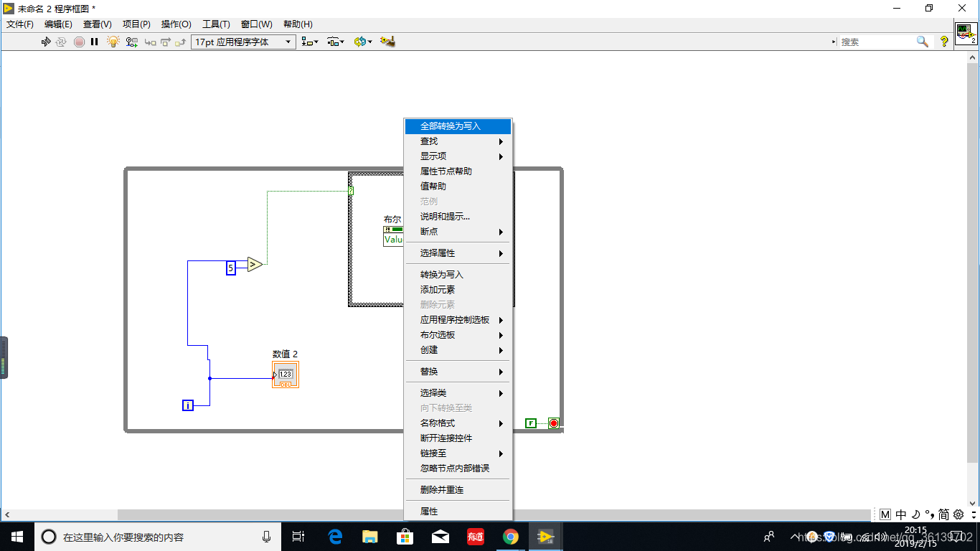This screenshot has width=980, height=551.
Task: Expand 替换 submenu
Action: coord(458,372)
